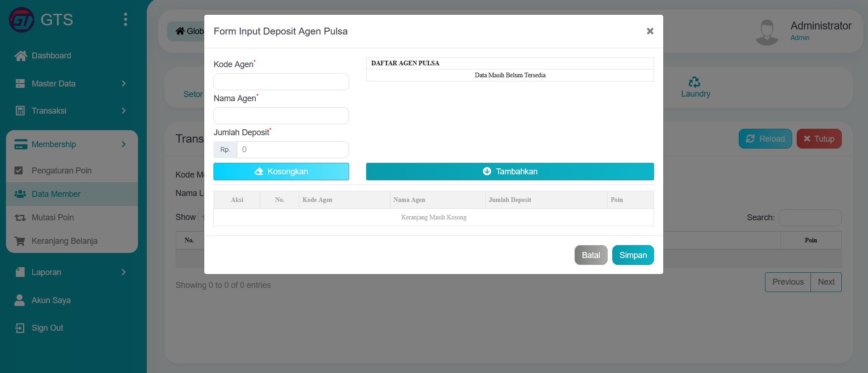
Task: Click the DAFTAR AGEN PULSA heading
Action: pyautogui.click(x=405, y=63)
